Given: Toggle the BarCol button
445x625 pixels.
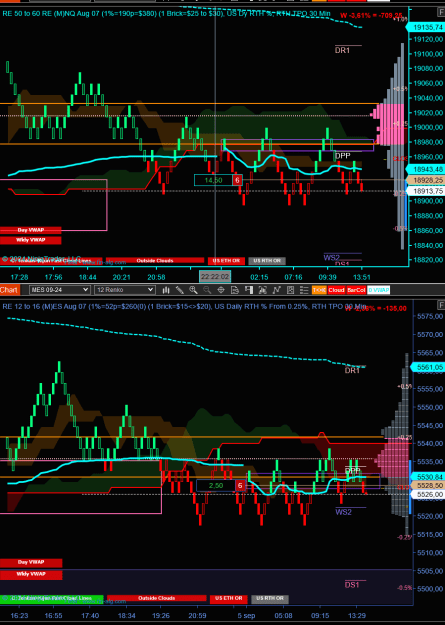Looking at the screenshot, I should point(356,290).
